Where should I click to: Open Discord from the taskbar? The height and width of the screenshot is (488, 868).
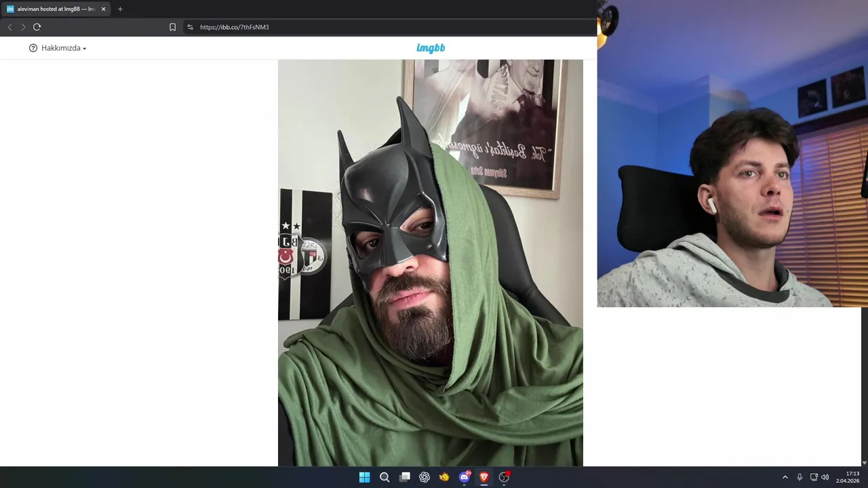pos(465,477)
